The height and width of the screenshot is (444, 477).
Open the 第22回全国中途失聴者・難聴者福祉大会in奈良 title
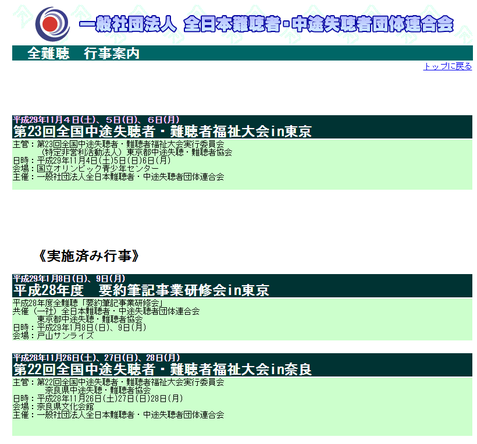162,369
